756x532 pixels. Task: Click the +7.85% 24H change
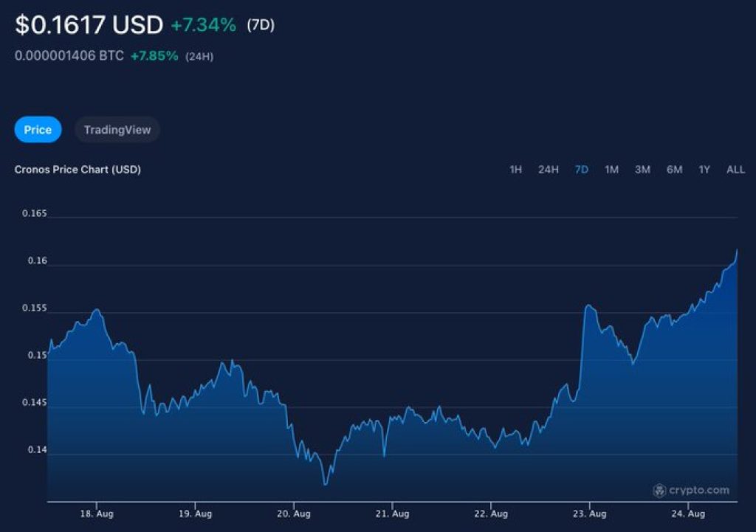(154, 56)
